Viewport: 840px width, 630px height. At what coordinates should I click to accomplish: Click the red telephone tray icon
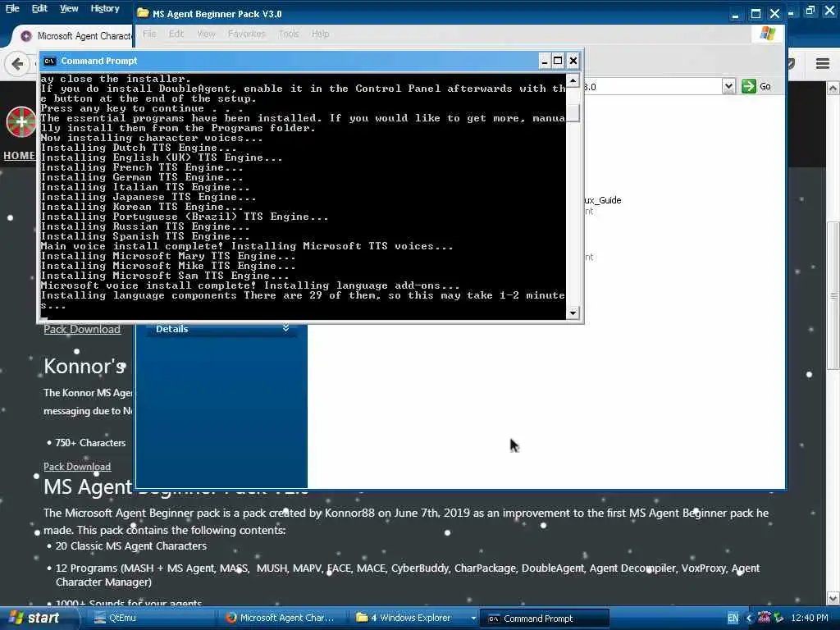click(x=764, y=617)
